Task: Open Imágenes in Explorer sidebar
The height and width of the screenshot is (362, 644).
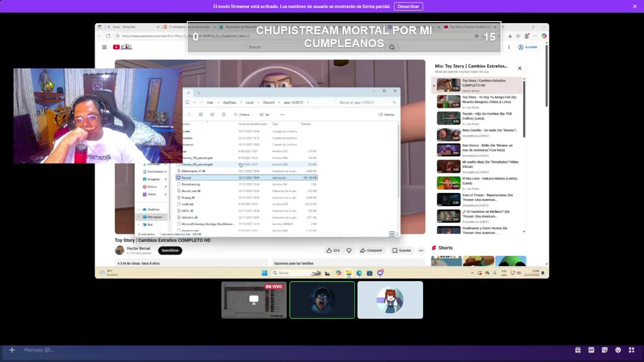Action: coord(153,179)
